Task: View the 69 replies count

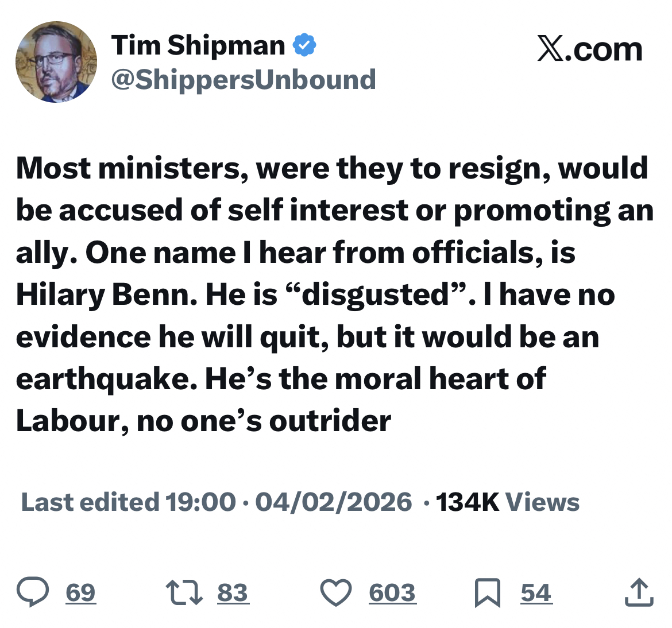Action: [x=80, y=592]
